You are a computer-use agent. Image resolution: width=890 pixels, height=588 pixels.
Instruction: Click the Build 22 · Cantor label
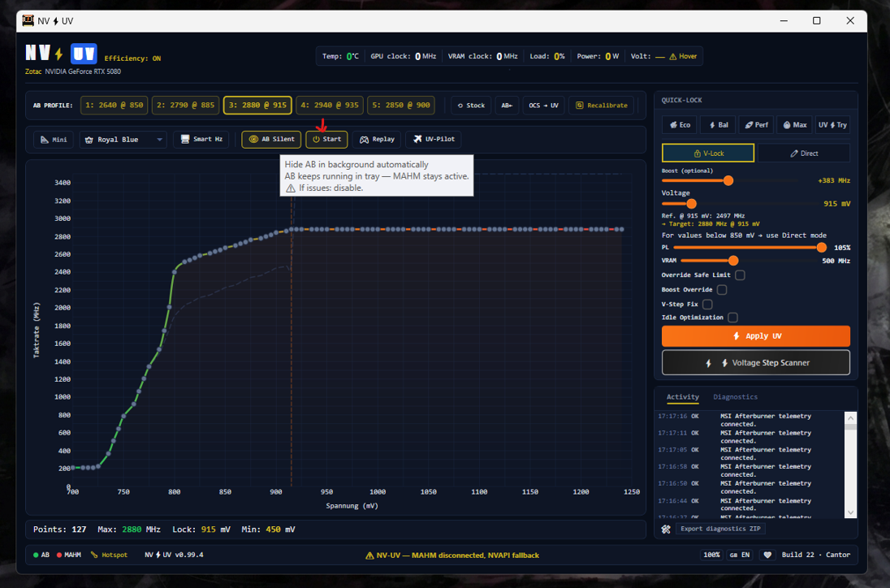[x=815, y=555]
